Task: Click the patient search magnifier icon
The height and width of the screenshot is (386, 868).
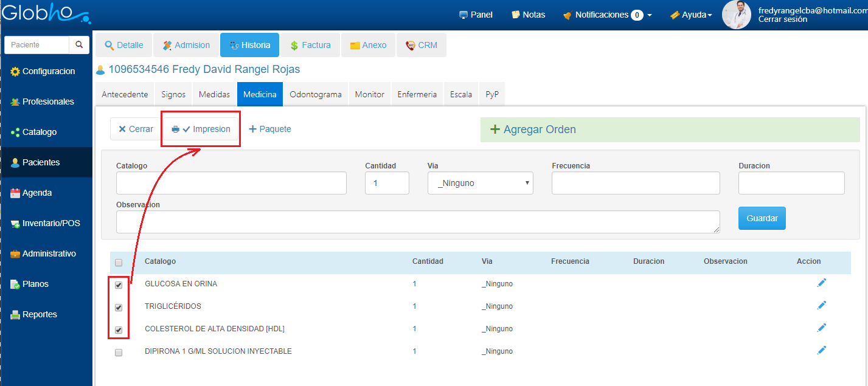Action: (79, 45)
